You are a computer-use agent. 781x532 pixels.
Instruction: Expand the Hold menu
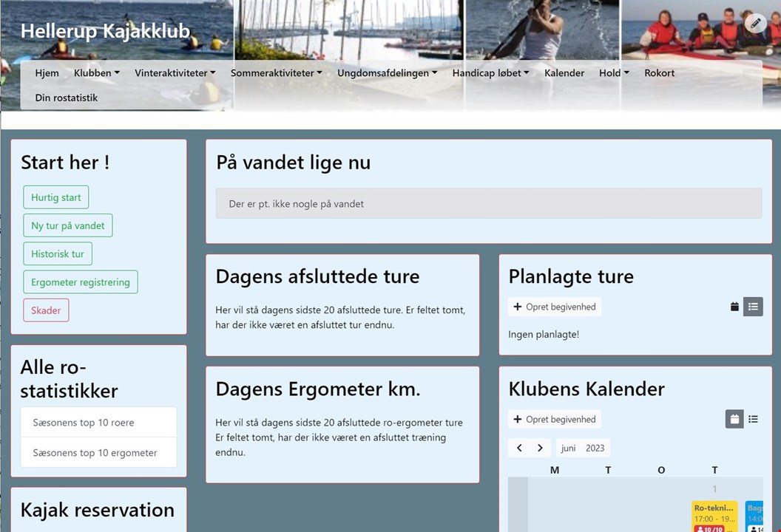[614, 72]
